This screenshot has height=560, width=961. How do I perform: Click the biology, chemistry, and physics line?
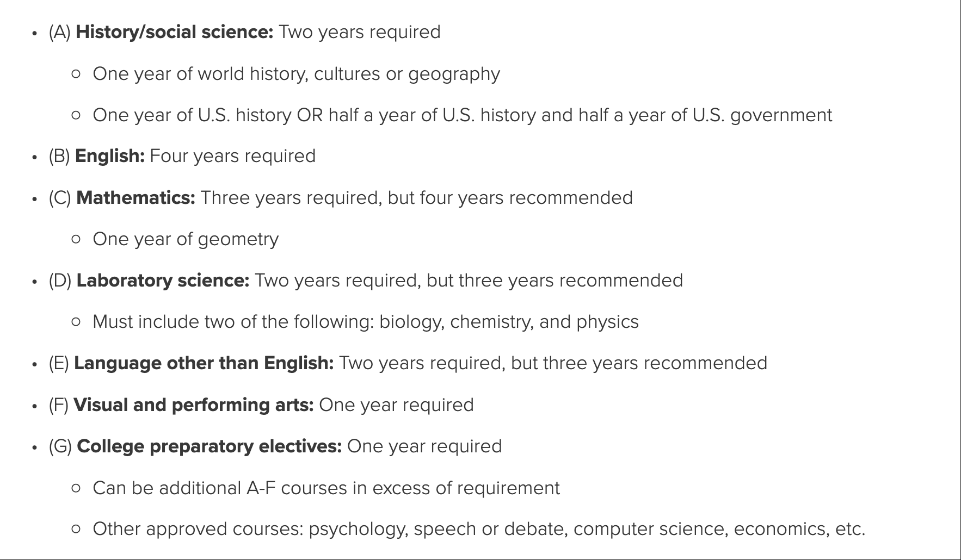point(366,322)
